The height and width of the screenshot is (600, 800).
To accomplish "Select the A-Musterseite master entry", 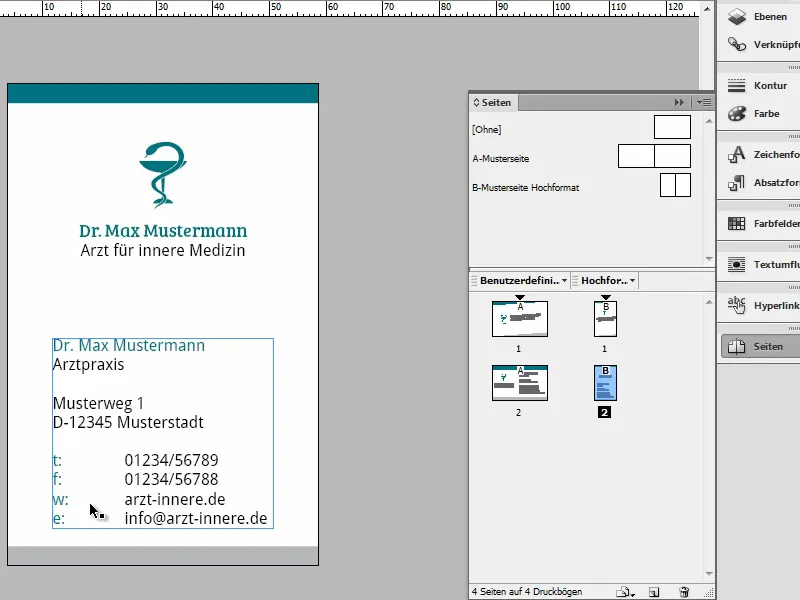I will point(501,159).
